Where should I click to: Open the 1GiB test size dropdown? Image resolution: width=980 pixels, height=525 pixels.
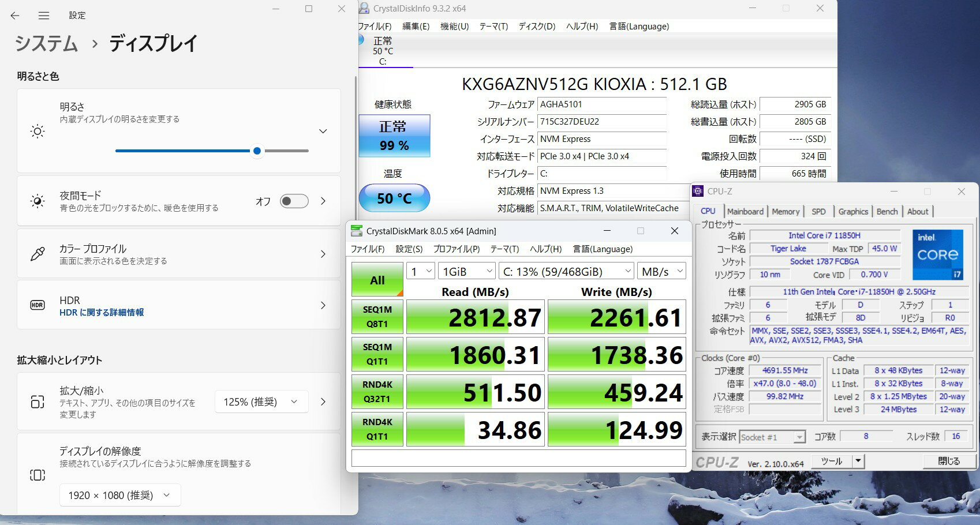pos(467,271)
